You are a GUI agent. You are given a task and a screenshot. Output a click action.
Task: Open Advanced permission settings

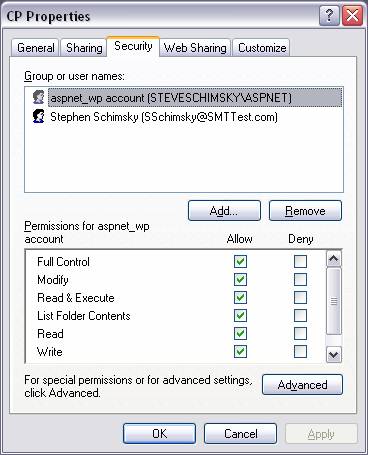[x=302, y=385]
